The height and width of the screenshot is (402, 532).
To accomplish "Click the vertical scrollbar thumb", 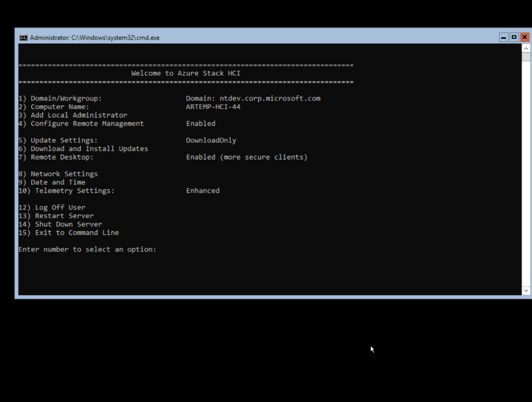I will pyautogui.click(x=526, y=57).
